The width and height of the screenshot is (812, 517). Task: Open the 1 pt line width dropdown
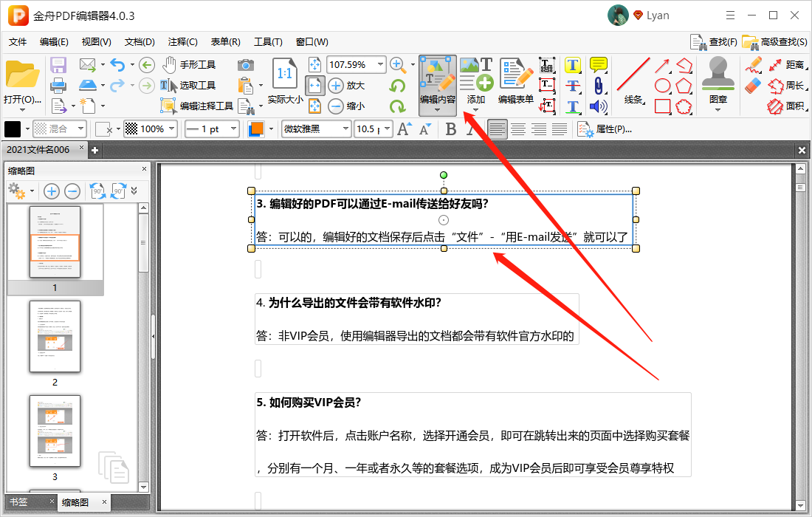click(x=233, y=129)
